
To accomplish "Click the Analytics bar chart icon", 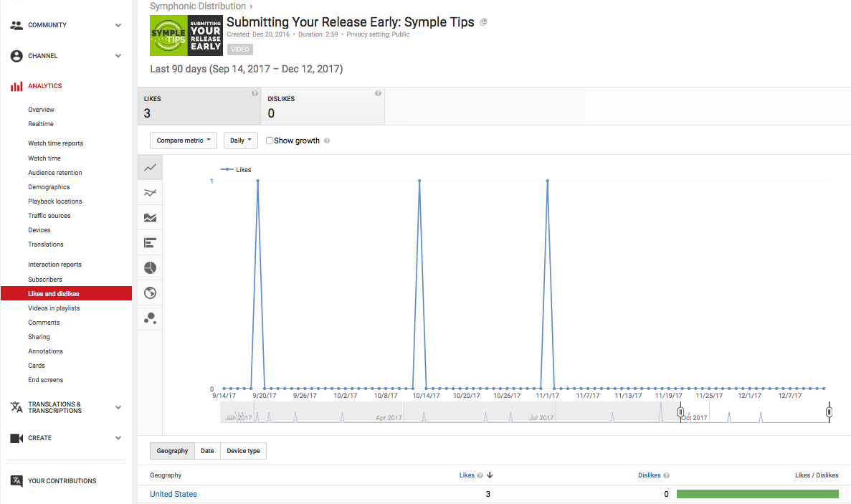I will click(x=16, y=86).
